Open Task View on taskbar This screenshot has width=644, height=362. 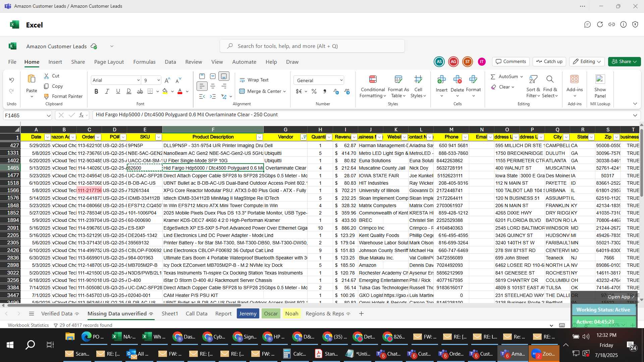click(x=50, y=345)
